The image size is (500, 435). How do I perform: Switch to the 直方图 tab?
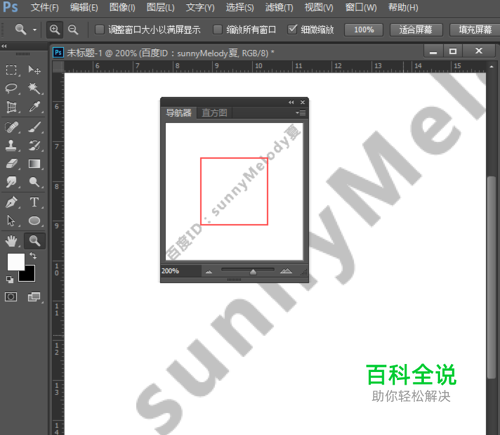coord(214,113)
